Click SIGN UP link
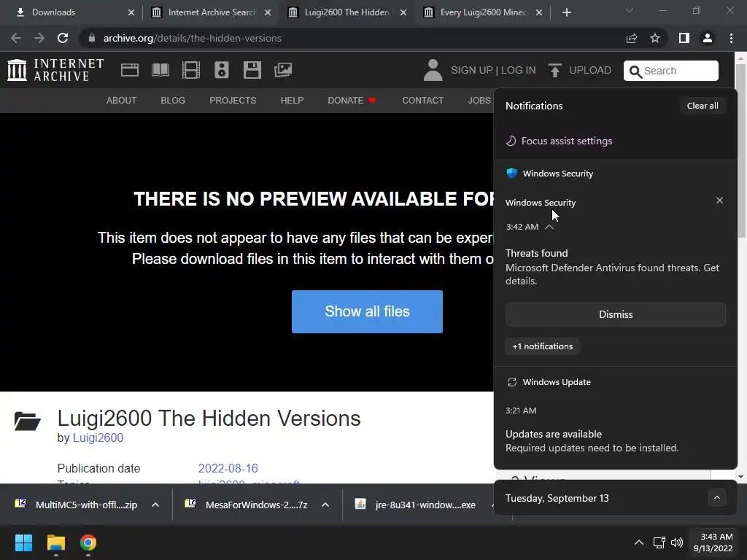This screenshot has height=560, width=747. click(x=472, y=70)
